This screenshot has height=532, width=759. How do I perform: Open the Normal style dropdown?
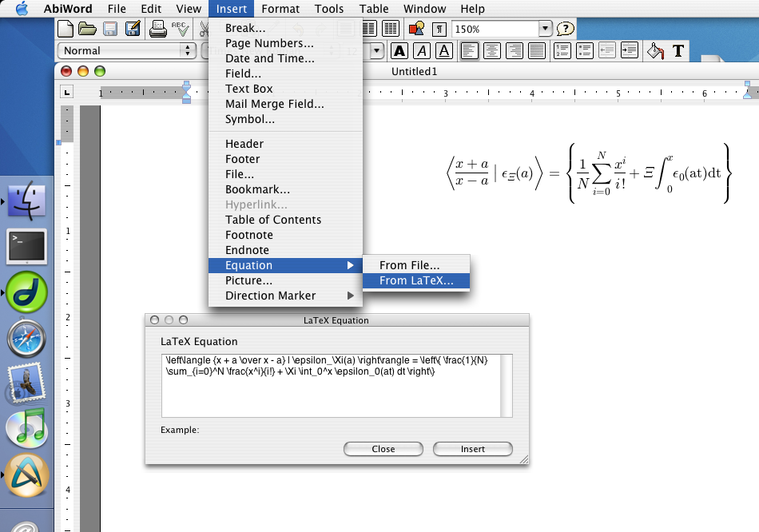click(x=127, y=50)
